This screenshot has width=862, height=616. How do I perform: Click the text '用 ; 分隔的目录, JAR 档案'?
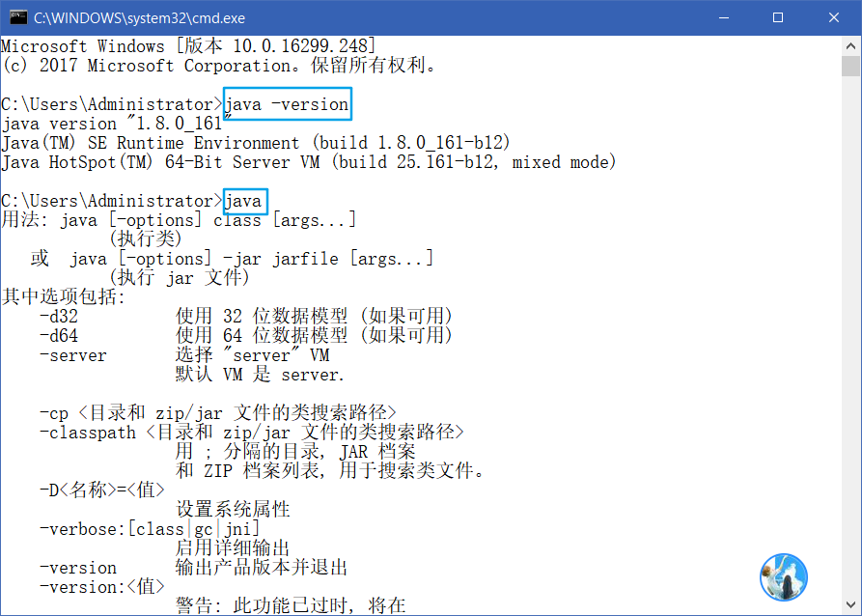[295, 452]
